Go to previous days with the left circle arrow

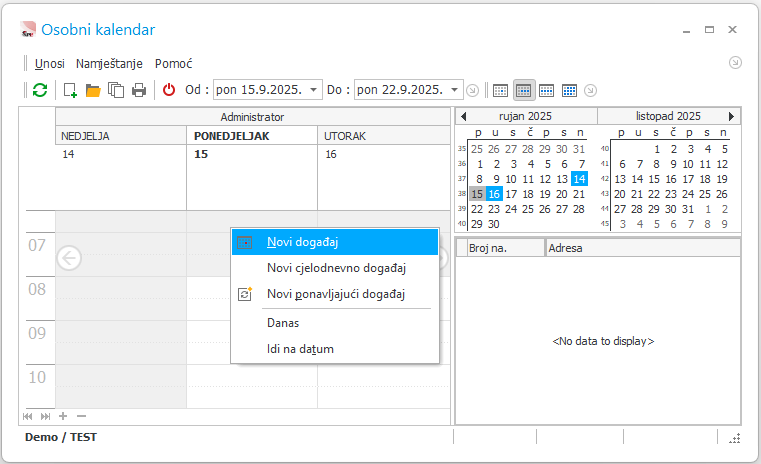tap(69, 258)
